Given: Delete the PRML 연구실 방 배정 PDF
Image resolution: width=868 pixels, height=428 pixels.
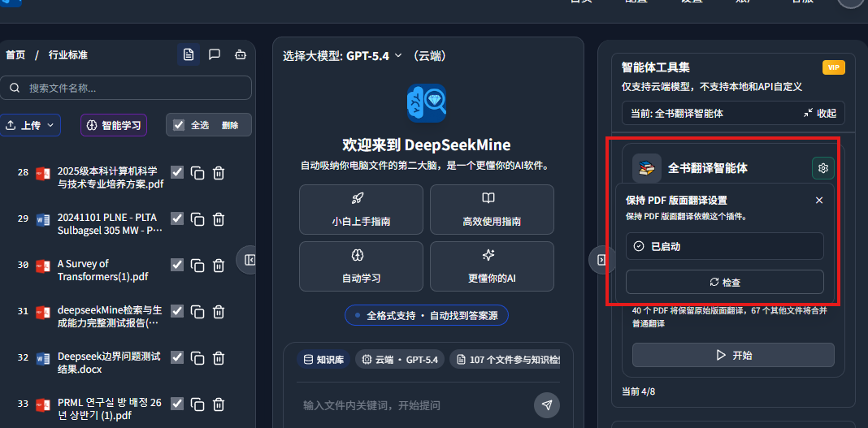Looking at the screenshot, I should click(x=219, y=404).
